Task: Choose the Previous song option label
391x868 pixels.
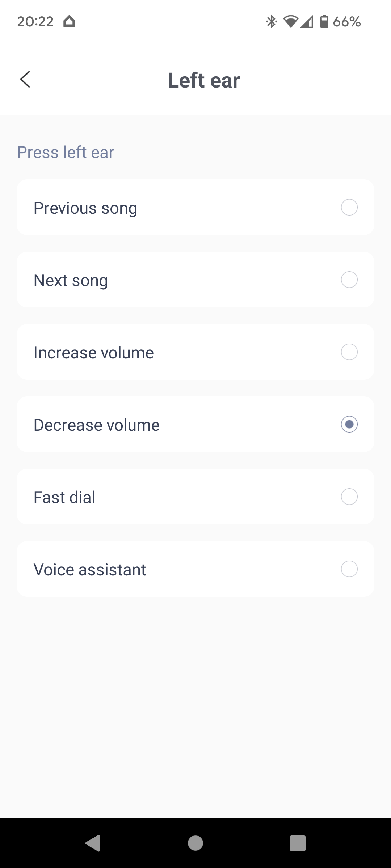Action: [x=85, y=208]
